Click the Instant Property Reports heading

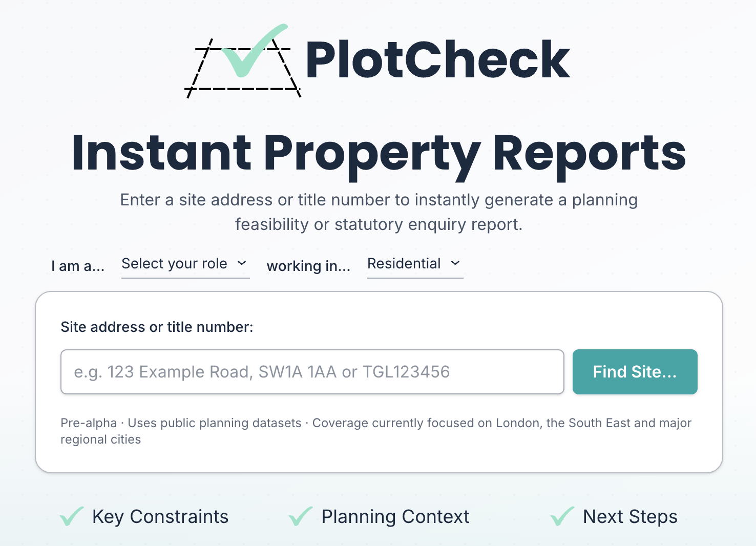[379, 153]
